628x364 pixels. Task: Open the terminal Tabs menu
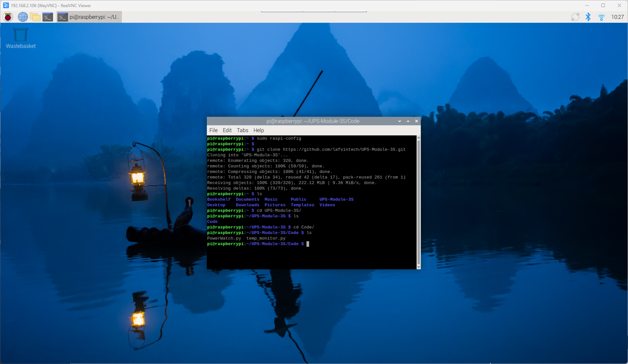[242, 130]
